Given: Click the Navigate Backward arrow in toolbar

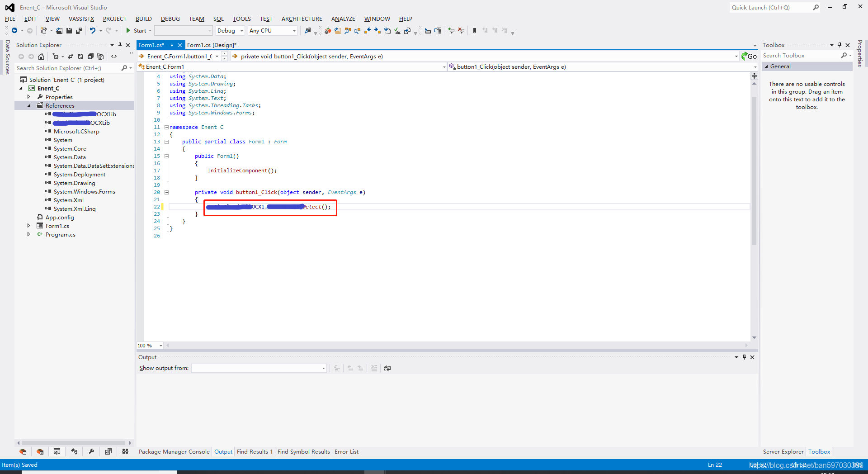Looking at the screenshot, I should pyautogui.click(x=14, y=31).
